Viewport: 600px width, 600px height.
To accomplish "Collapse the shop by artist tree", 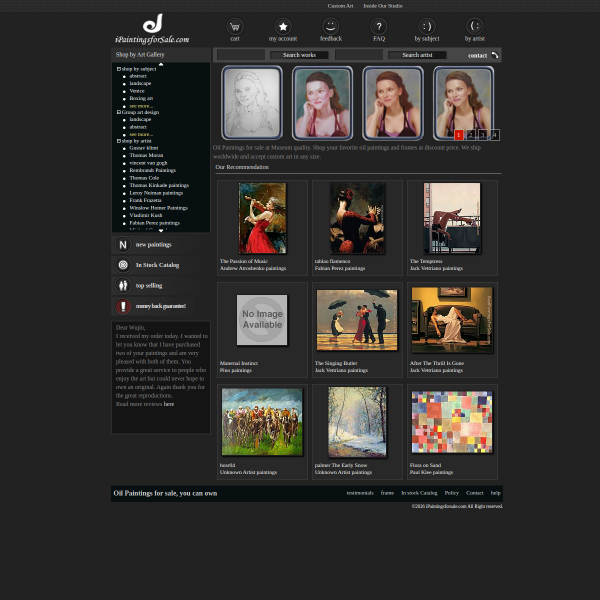I will pyautogui.click(x=119, y=141).
